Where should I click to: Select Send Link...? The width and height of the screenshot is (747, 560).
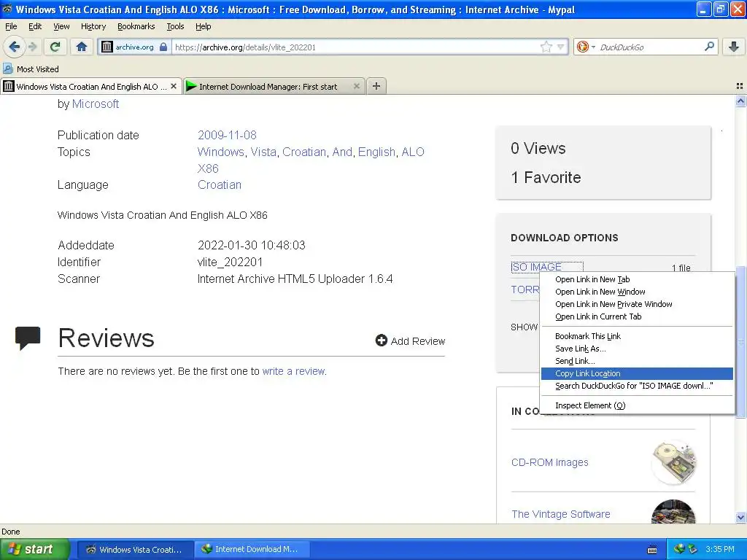pyautogui.click(x=637, y=360)
